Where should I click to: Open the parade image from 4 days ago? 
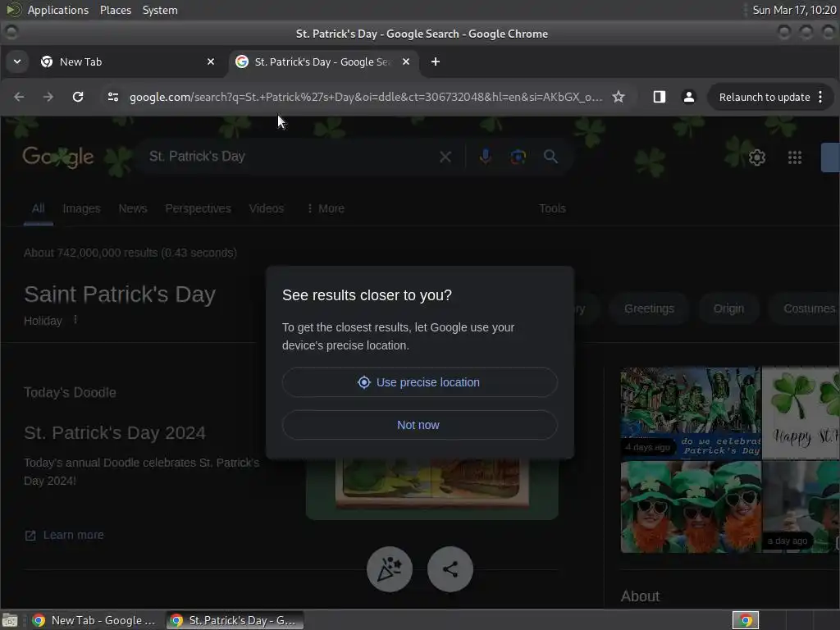(691, 413)
